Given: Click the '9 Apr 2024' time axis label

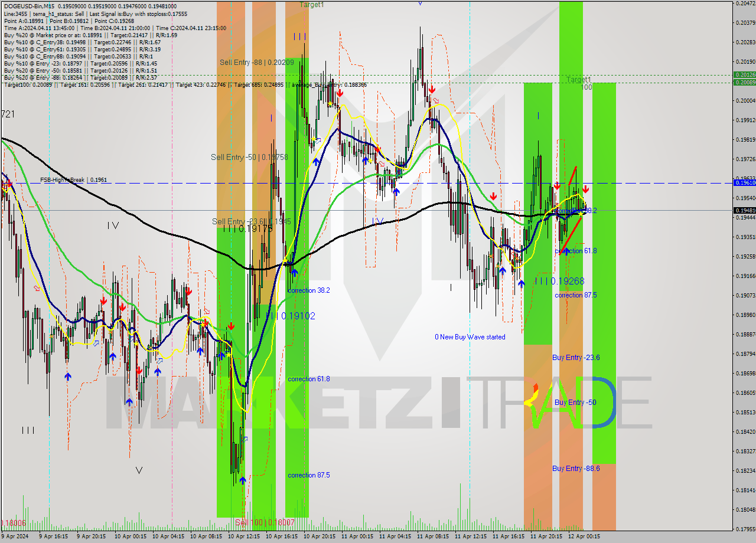Looking at the screenshot, I should point(14,537).
